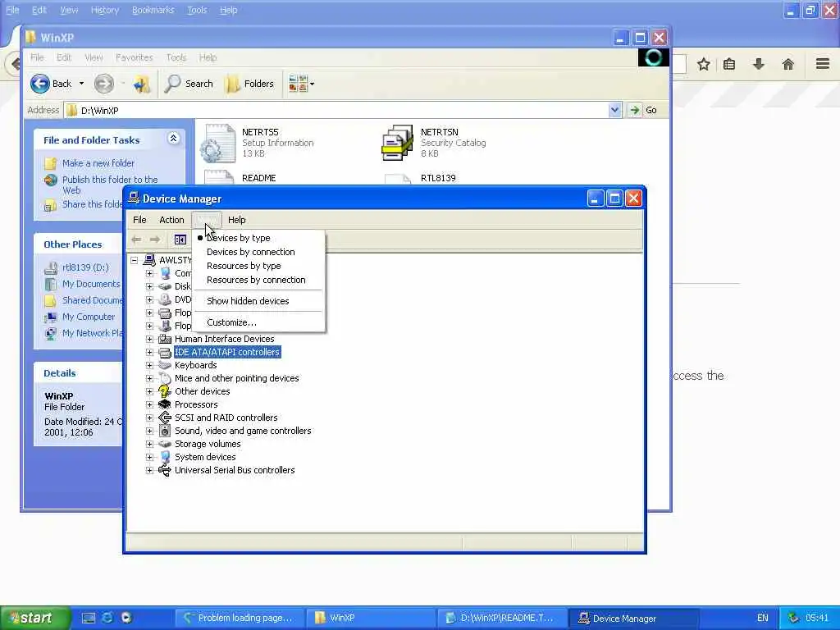Switch to README.T… taskbar button
This screenshot has width=840, height=630.
point(502,618)
